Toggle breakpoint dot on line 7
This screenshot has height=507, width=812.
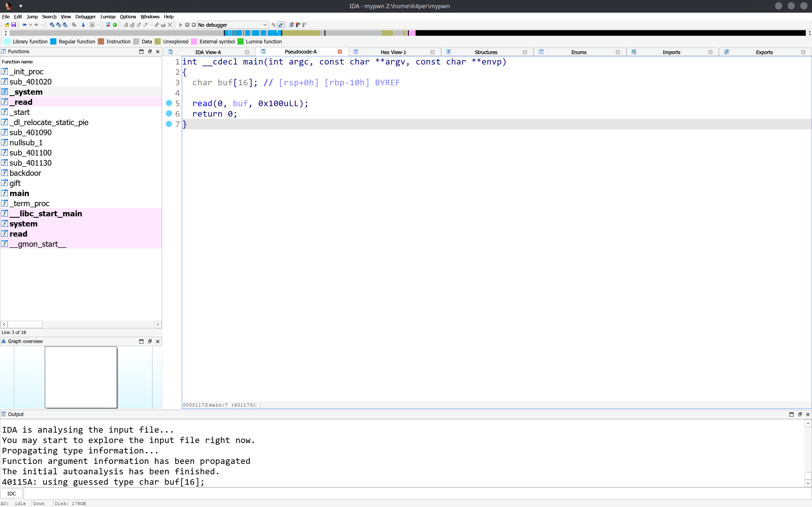(x=169, y=124)
